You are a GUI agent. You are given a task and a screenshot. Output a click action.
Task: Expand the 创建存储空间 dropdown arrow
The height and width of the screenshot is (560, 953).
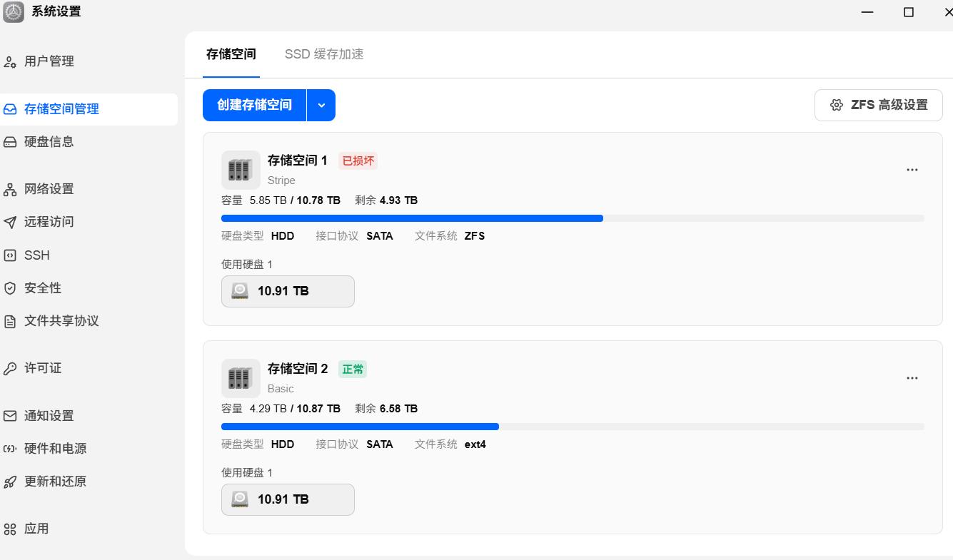coord(321,106)
